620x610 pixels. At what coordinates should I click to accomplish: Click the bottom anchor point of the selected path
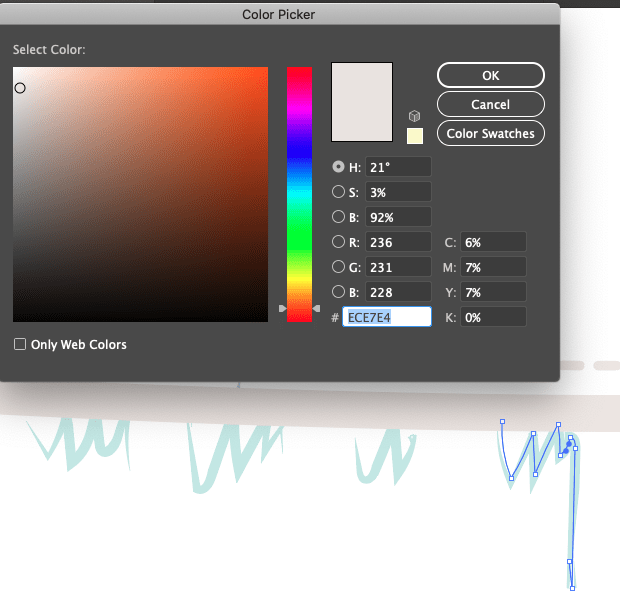tap(572, 588)
